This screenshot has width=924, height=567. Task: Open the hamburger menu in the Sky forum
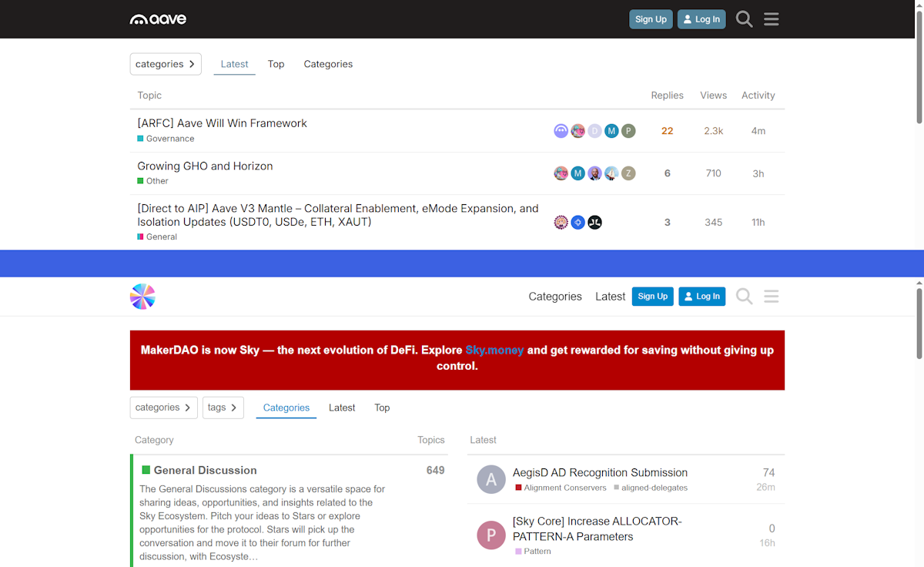point(771,297)
